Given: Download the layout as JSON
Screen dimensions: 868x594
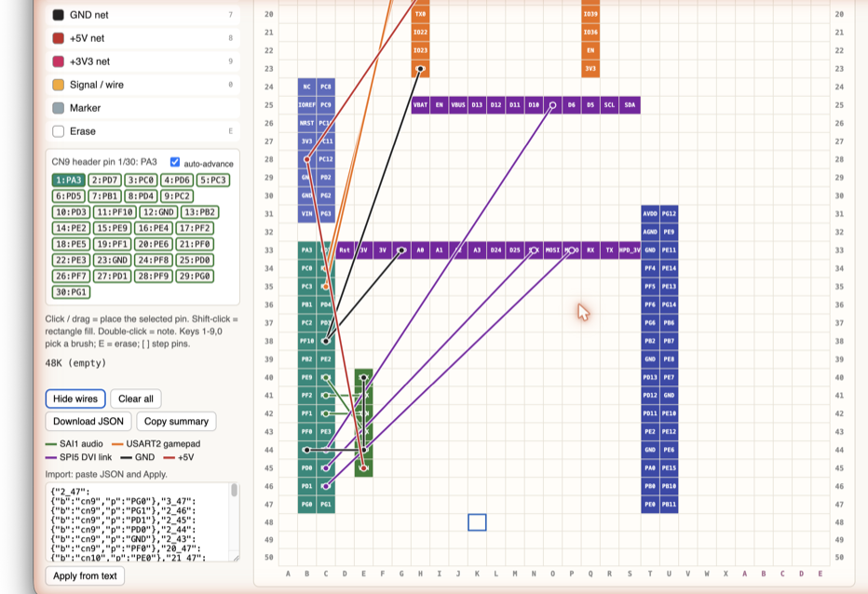Looking at the screenshot, I should [88, 422].
